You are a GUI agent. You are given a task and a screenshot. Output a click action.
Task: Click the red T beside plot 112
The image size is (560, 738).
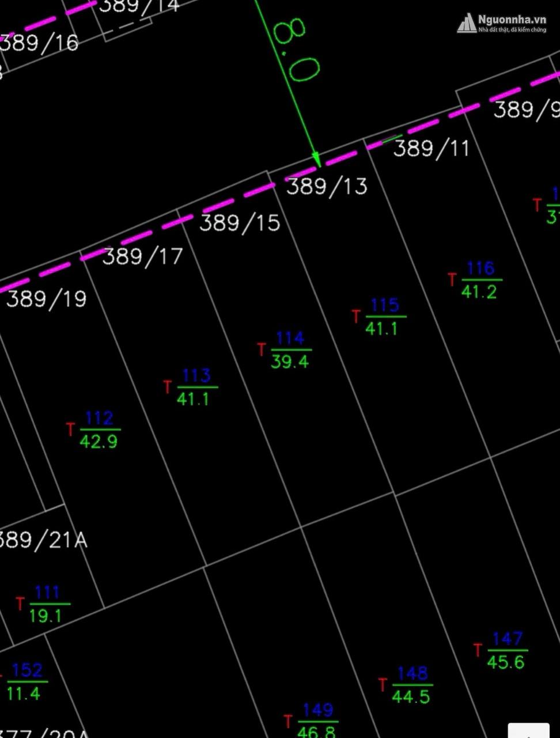click(x=70, y=430)
